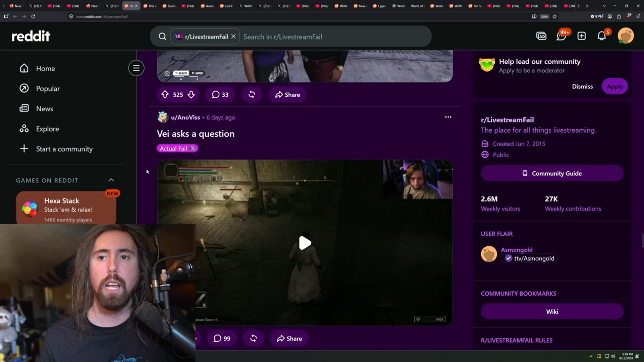
Task: Go back in browser history
Action: pos(15,16)
